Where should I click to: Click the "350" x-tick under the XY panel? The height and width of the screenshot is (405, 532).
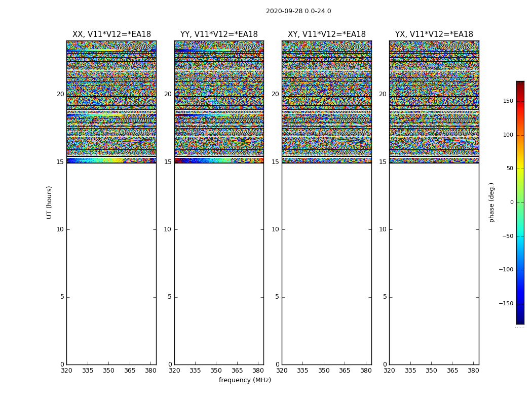click(x=324, y=371)
